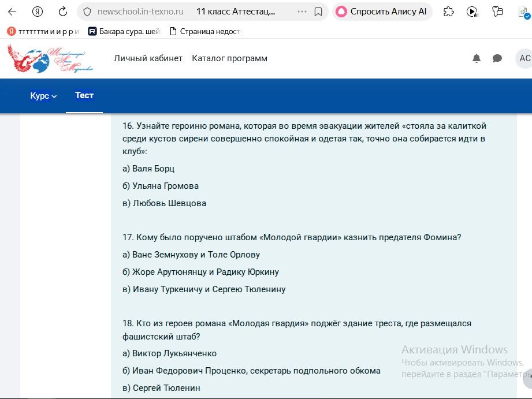Image resolution: width=532 pixels, height=399 pixels.
Task: Open the browser extensions puzzle icon
Action: click(449, 12)
